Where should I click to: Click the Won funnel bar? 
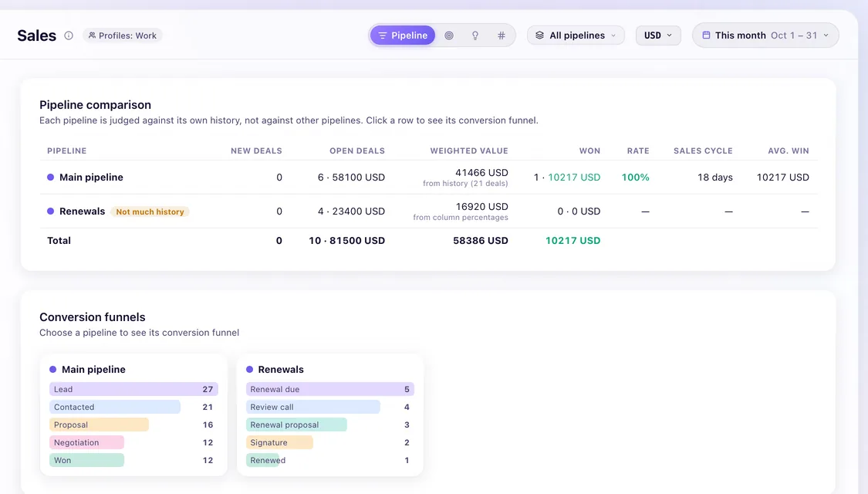pyautogui.click(x=86, y=460)
